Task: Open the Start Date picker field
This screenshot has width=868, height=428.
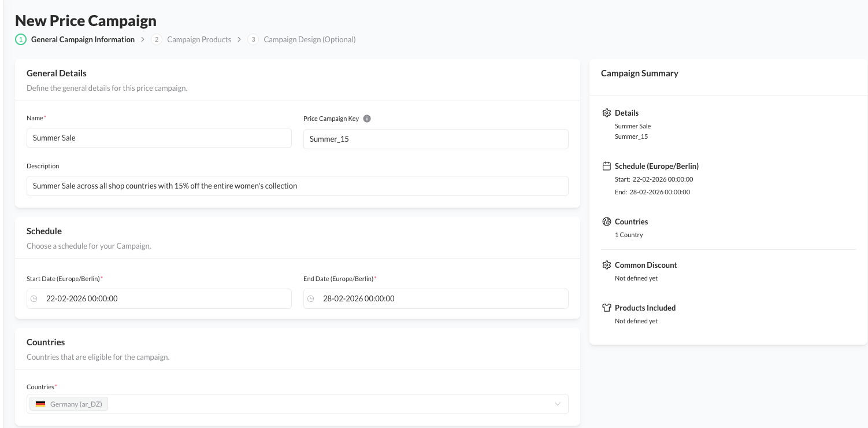Action: click(x=159, y=299)
